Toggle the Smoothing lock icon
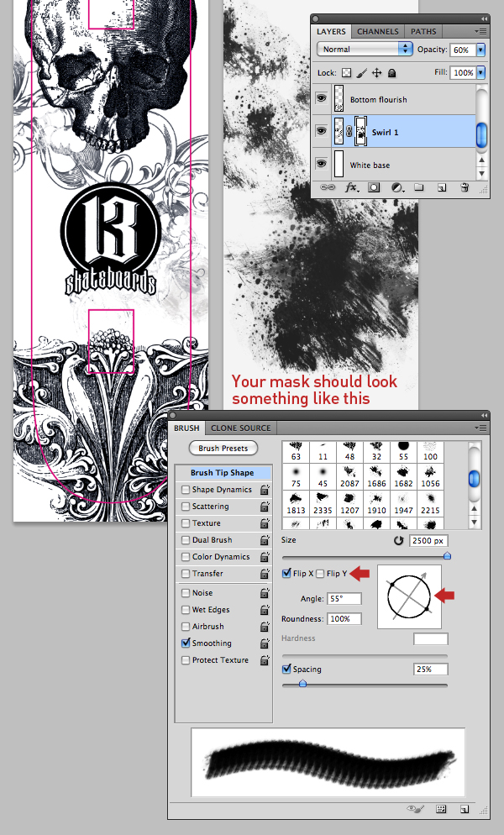Screen dimensions: 504x835 pos(265,643)
